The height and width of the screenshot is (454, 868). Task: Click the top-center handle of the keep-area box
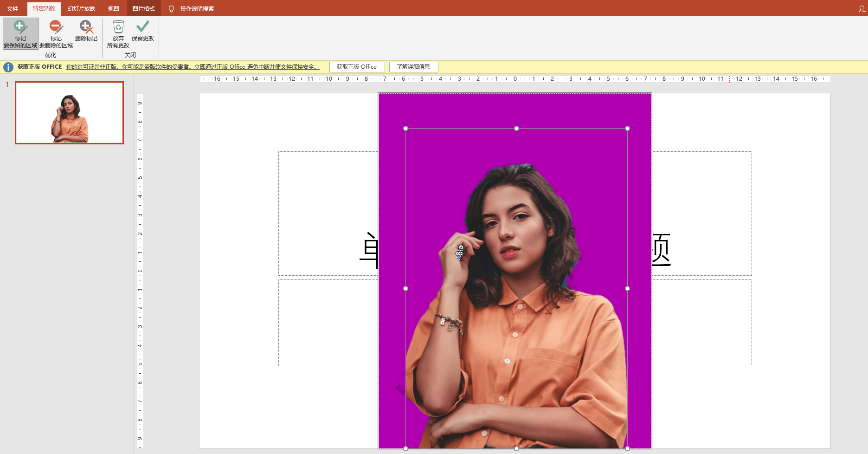point(516,129)
